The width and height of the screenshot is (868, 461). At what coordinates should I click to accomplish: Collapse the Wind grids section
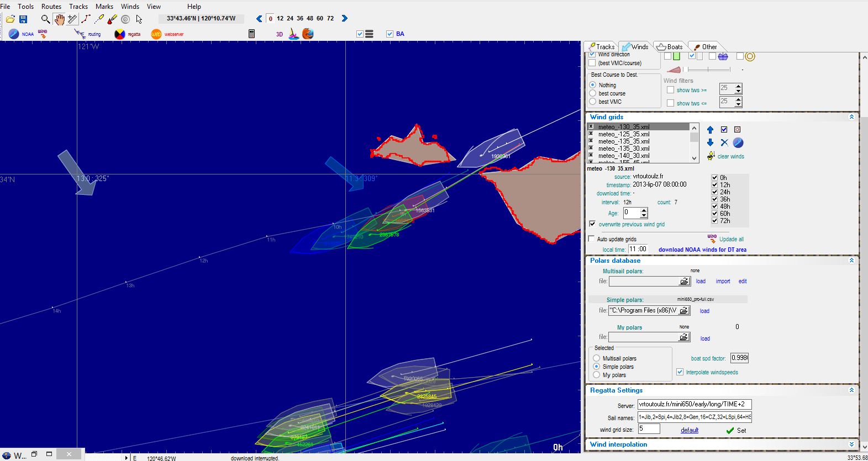851,117
